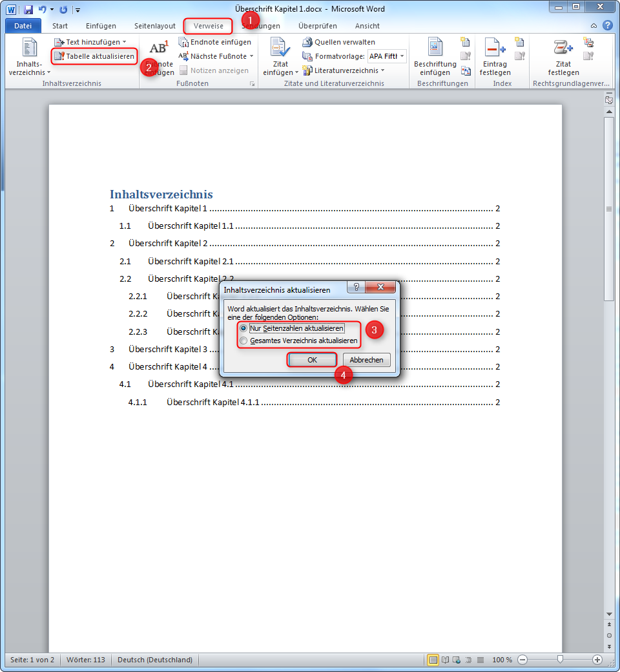Confirm the dialog with OK
The height and width of the screenshot is (672, 620).
(312, 360)
